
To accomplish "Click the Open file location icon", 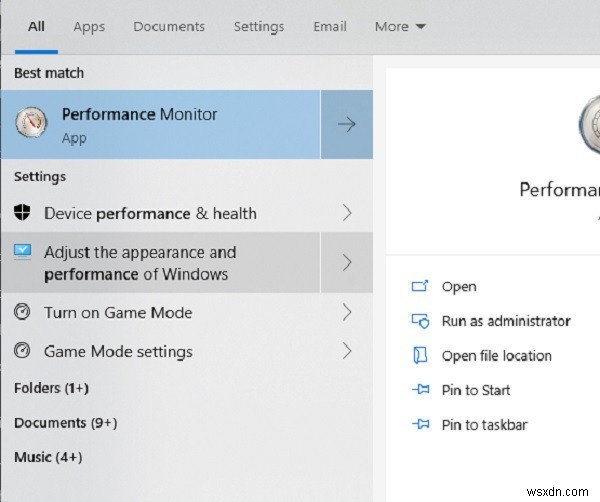I will click(420, 355).
